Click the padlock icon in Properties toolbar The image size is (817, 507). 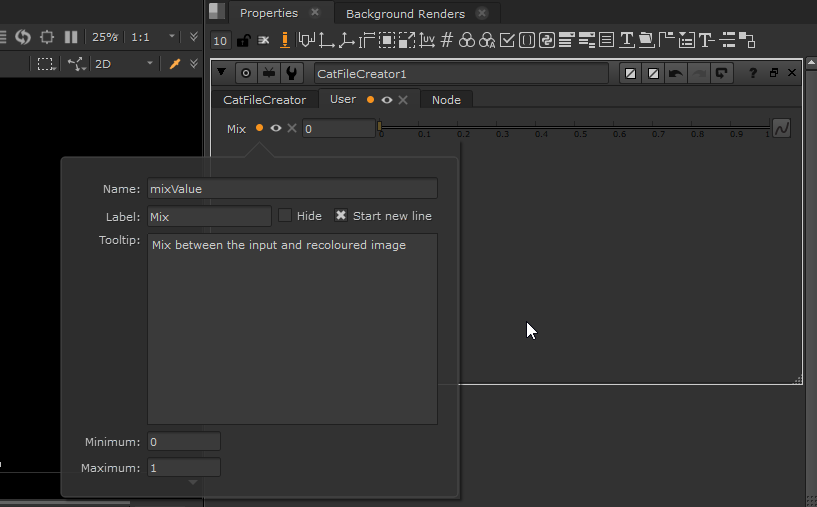pos(243,40)
